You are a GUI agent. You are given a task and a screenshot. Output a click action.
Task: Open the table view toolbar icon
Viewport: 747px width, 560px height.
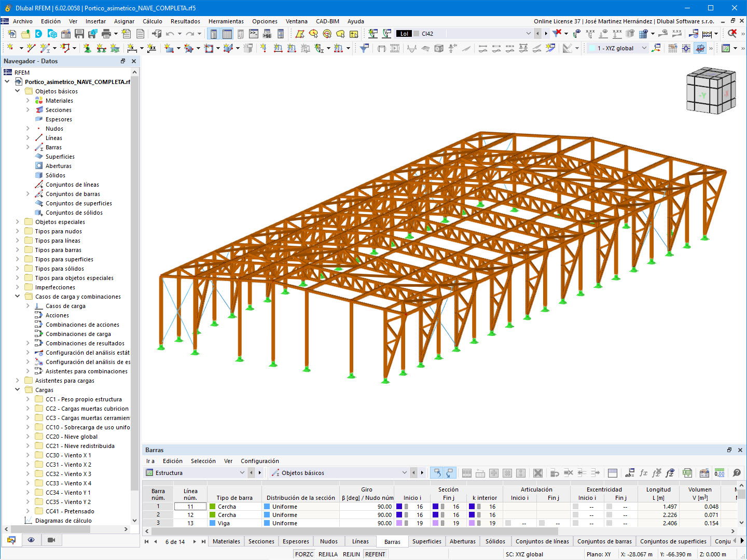[x=227, y=33]
